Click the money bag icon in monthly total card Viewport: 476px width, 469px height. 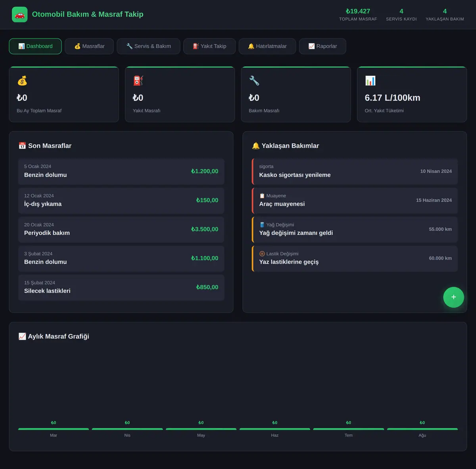tap(22, 81)
